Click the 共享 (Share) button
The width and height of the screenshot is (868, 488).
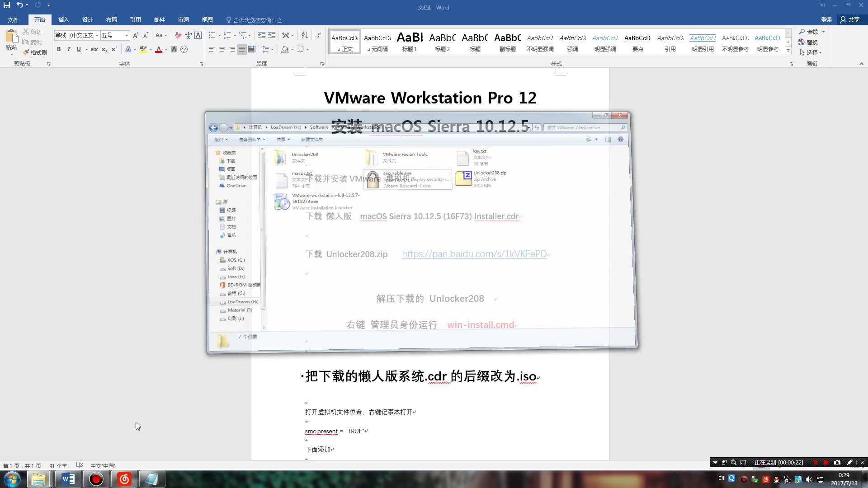click(x=850, y=20)
